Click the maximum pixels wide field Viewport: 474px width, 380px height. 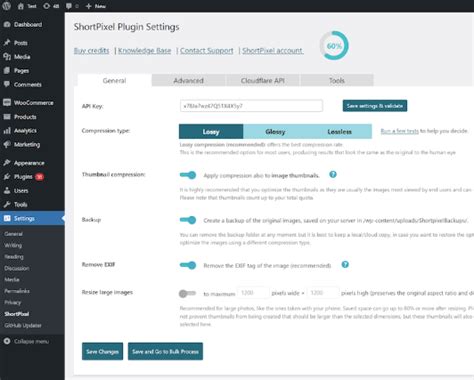[x=253, y=293]
